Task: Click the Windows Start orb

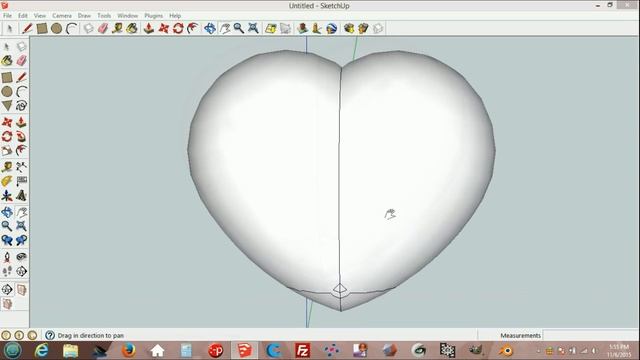Action: tap(13, 351)
